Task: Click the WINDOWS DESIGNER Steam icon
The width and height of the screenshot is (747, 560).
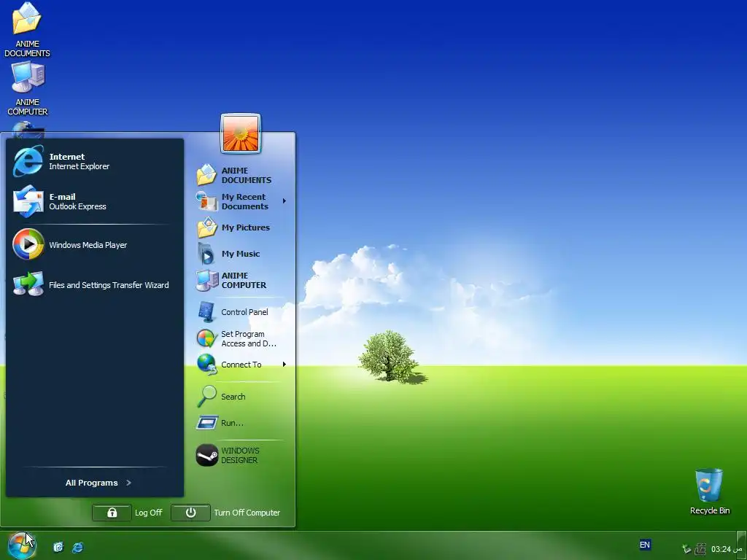Action: 206,455
